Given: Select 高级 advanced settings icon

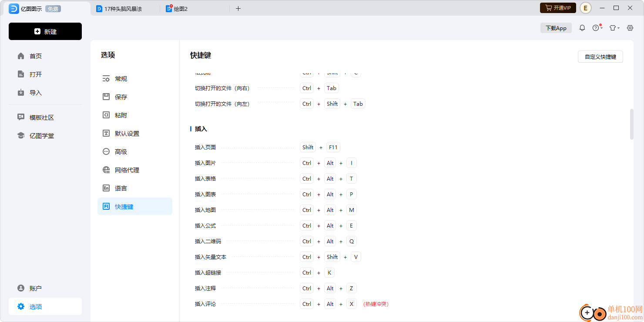Looking at the screenshot, I should pos(106,152).
